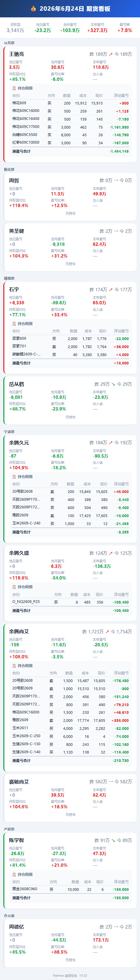Click the money bag icon in the header
The width and height of the screenshot is (140, 980).
point(33,9)
